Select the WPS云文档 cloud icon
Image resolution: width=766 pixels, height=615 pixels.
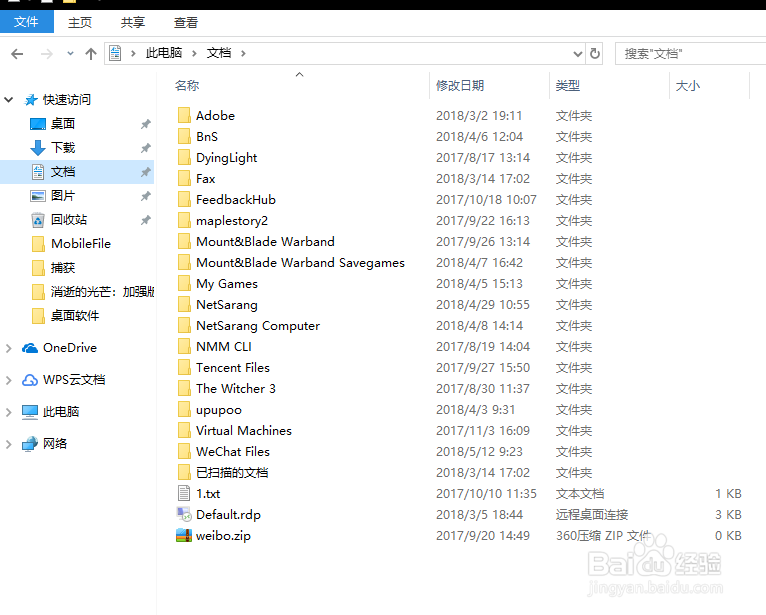(x=30, y=380)
